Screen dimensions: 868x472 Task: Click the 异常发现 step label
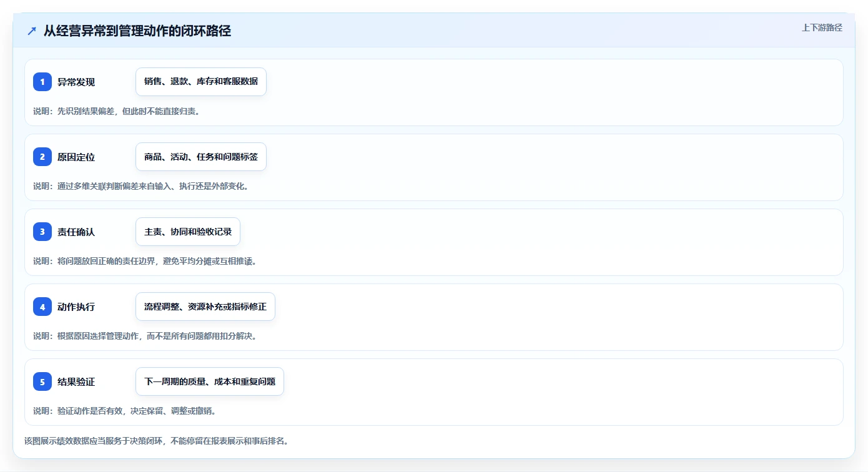pos(76,82)
